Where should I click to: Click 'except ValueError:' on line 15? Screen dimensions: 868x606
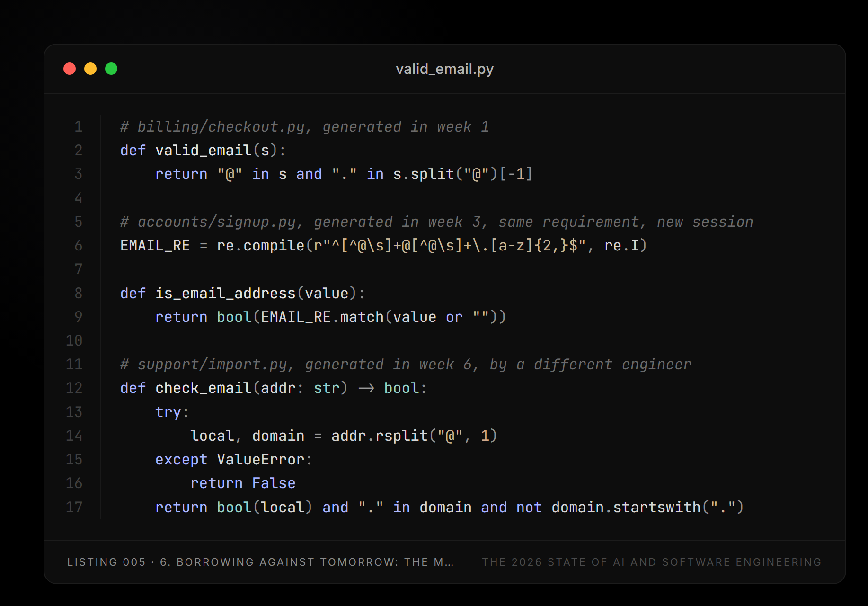click(x=234, y=460)
